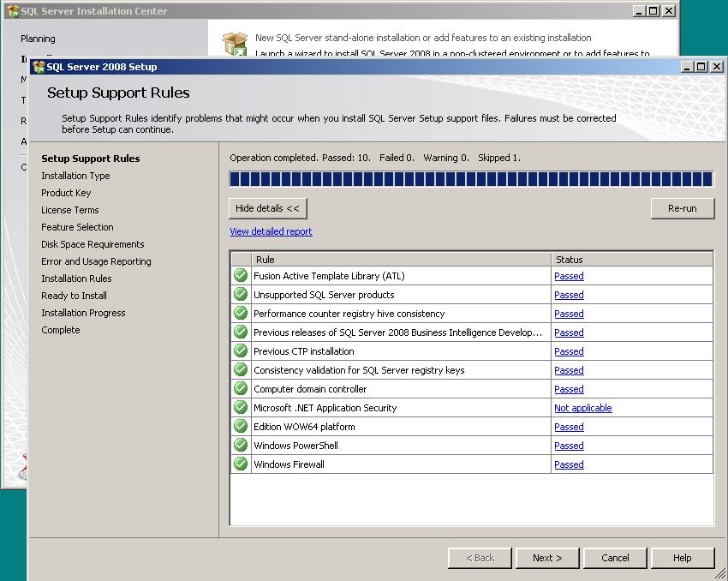
Task: Select the Setup Support Rules step
Action: 91,159
